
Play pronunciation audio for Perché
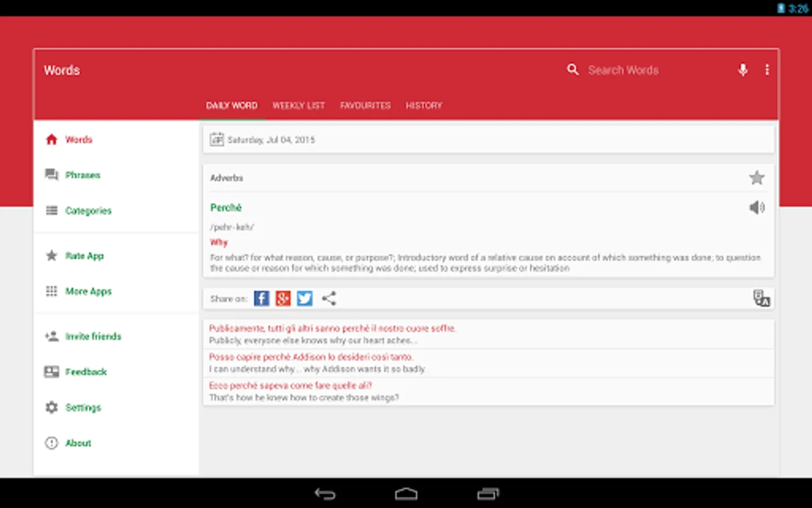point(757,208)
